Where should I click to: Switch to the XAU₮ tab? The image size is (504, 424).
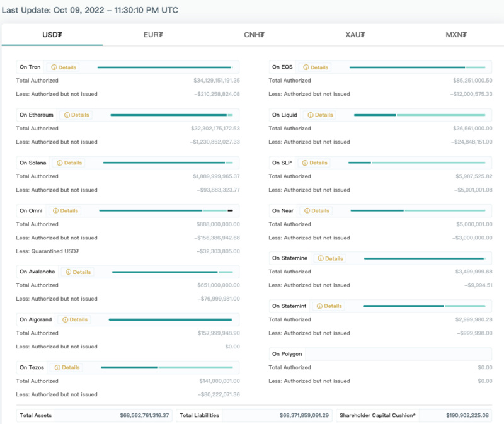pyautogui.click(x=355, y=35)
